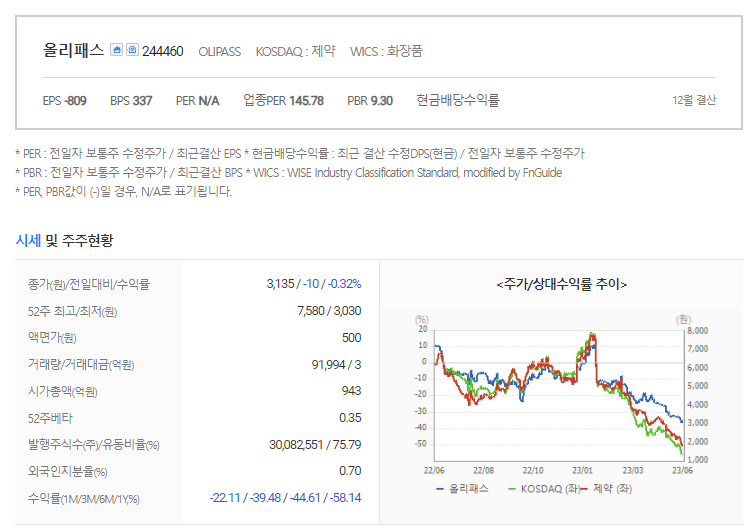Select the 7,580 / 3,030 value
This screenshot has width=748, height=530.
[329, 311]
